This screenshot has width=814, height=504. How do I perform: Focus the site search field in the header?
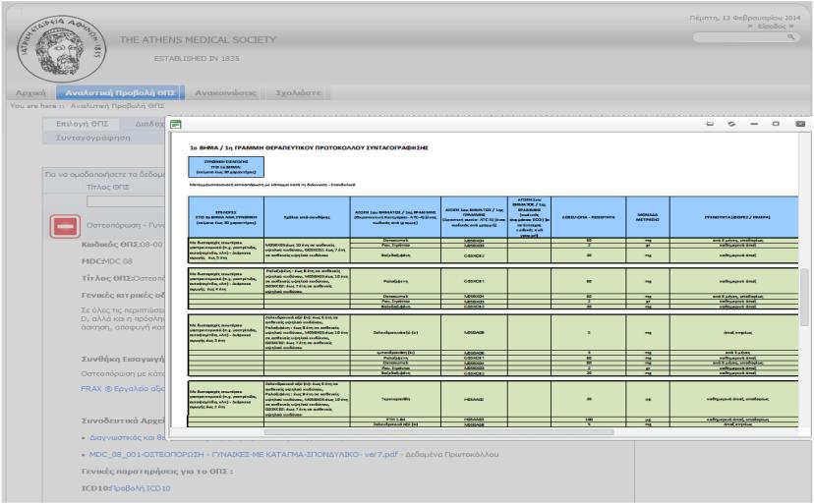pos(746,37)
